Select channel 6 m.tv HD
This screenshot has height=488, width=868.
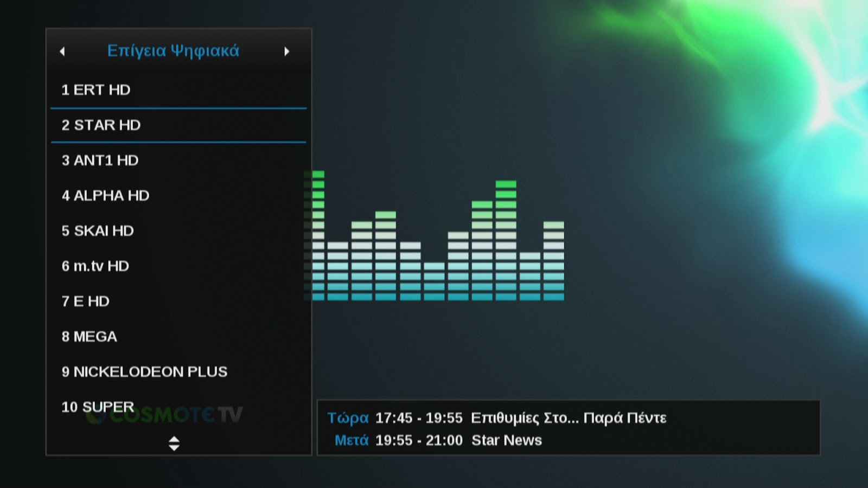(x=178, y=266)
